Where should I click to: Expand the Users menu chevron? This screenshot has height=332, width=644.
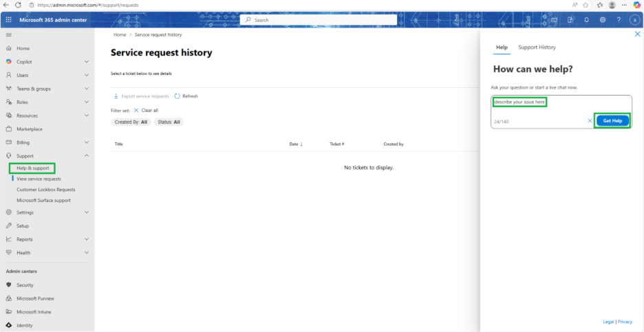tap(86, 75)
